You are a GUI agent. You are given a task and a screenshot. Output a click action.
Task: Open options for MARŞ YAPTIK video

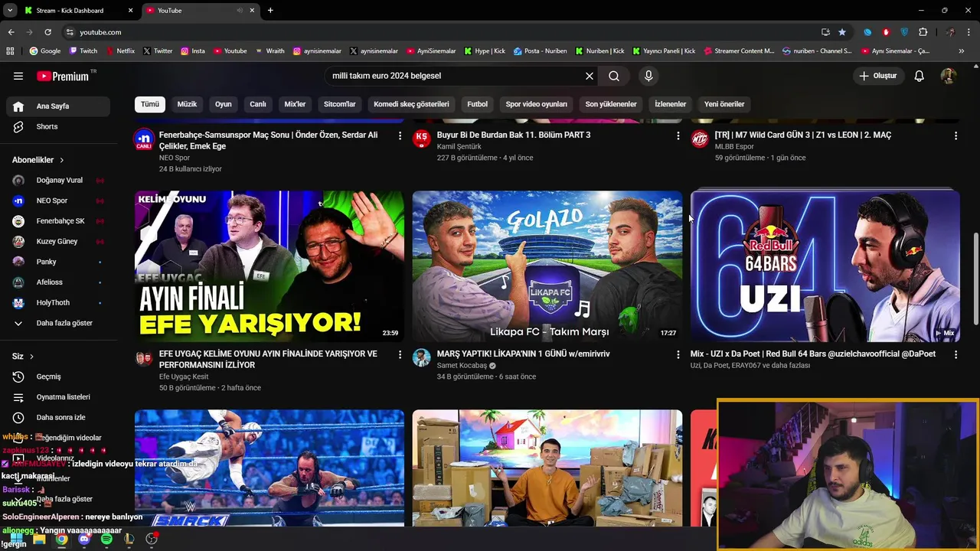click(x=678, y=354)
